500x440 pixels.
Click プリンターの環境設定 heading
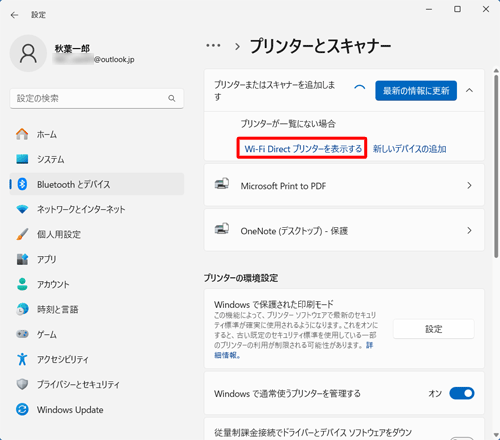241,278
